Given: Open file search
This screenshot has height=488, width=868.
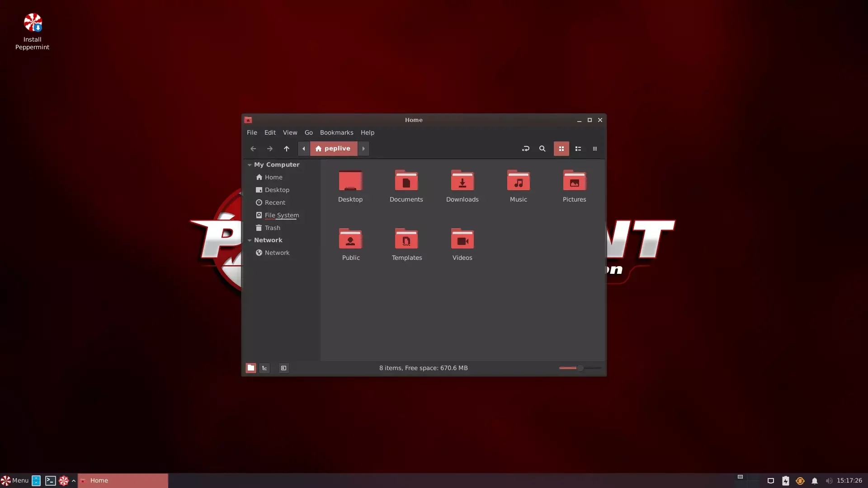Looking at the screenshot, I should pos(542,149).
